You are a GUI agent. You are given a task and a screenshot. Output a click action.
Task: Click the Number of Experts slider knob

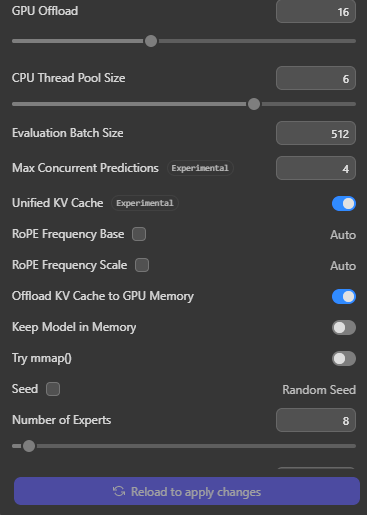tap(29, 446)
